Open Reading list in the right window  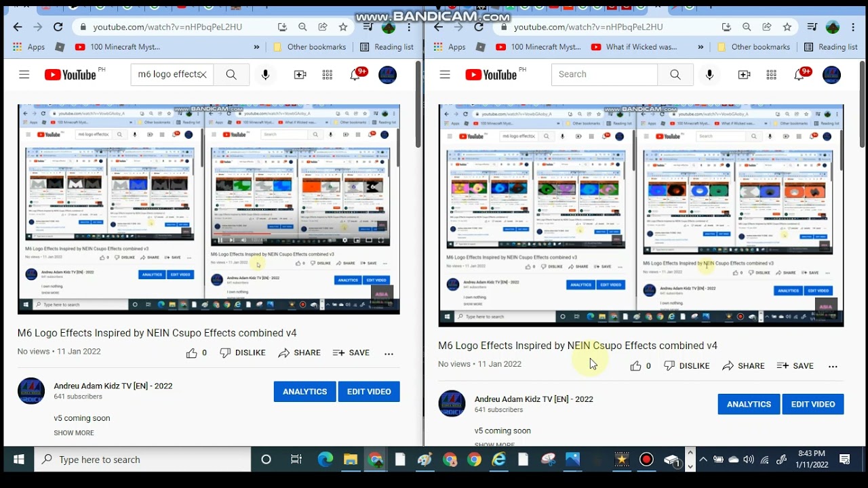coord(831,47)
